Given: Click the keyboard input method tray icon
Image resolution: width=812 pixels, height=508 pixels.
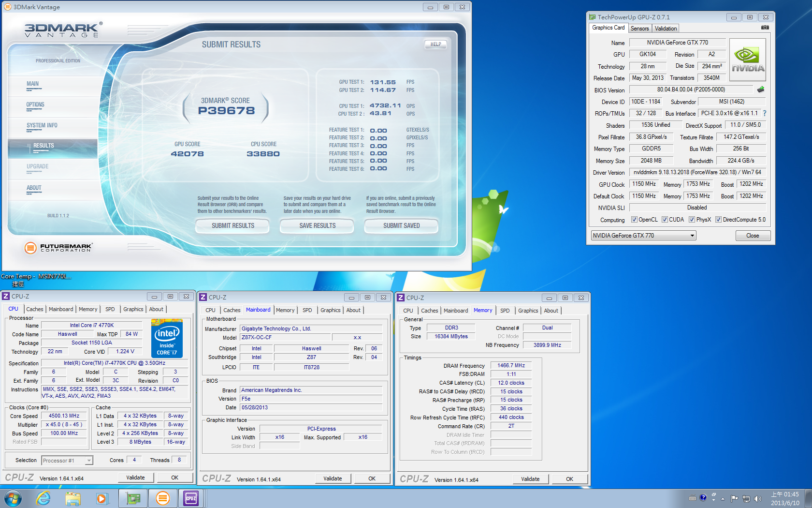Looking at the screenshot, I should (x=693, y=498).
